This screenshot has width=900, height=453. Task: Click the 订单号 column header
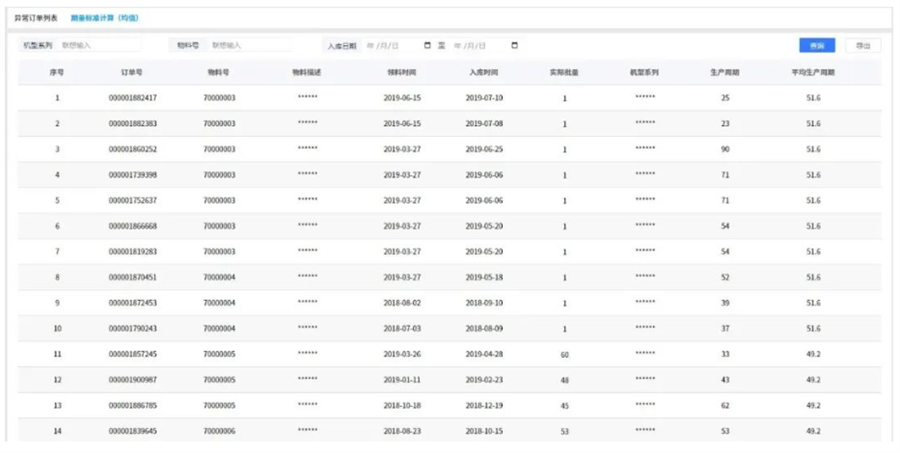[x=133, y=72]
